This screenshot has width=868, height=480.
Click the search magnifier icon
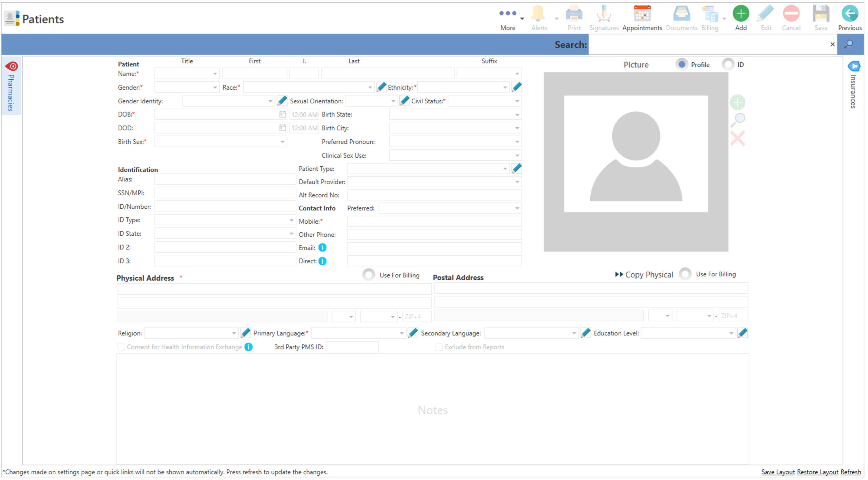click(x=848, y=45)
